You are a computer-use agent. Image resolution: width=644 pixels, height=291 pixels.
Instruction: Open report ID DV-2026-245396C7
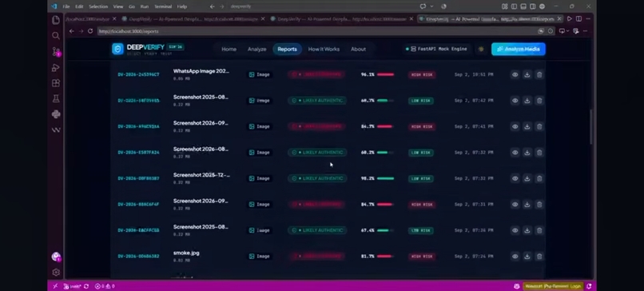pyautogui.click(x=138, y=75)
